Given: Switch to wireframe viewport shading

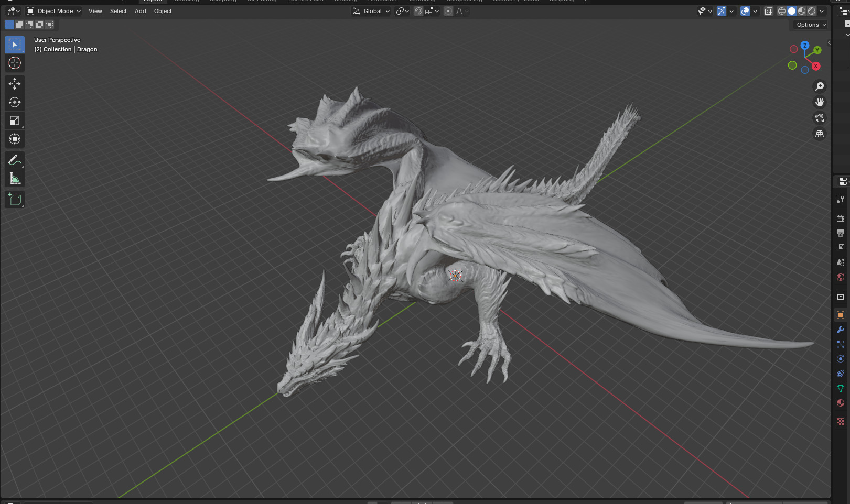Looking at the screenshot, I should tap(782, 11).
